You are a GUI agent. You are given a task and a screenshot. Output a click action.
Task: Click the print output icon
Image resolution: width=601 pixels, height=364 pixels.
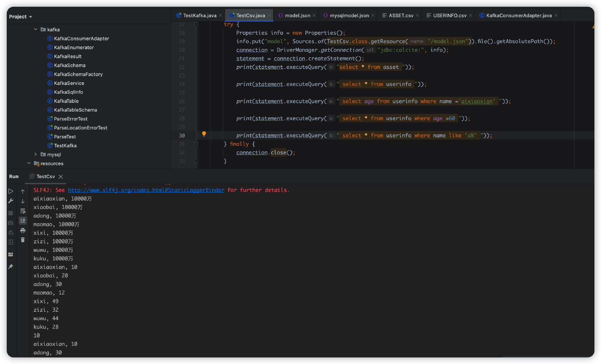tap(23, 231)
